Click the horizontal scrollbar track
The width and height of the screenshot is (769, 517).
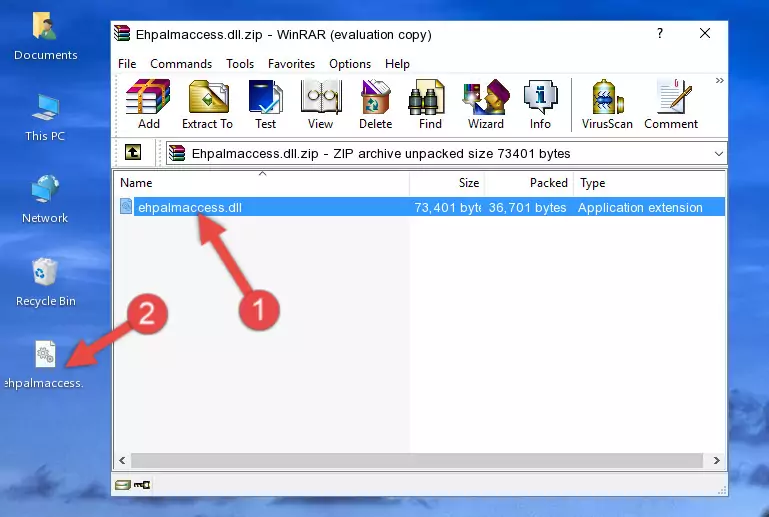(x=417, y=460)
